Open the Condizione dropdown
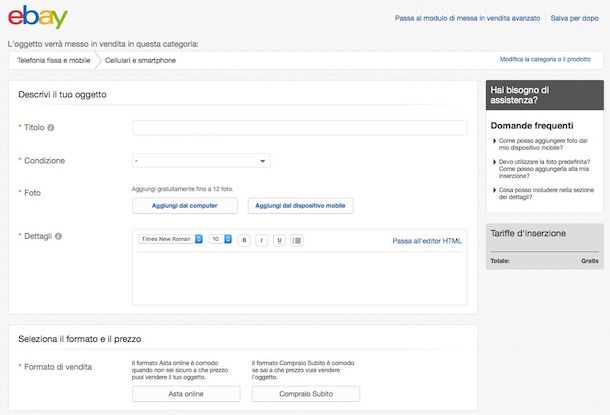 201,161
